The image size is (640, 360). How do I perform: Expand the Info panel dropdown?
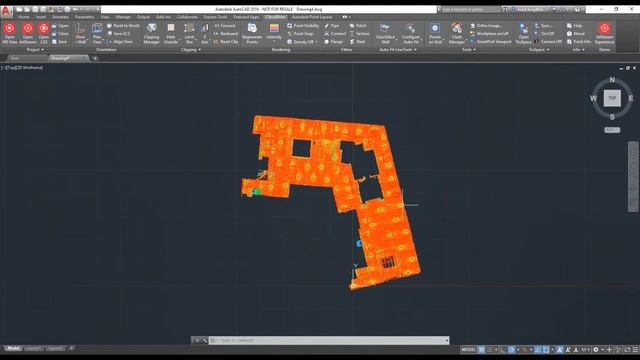(578, 50)
